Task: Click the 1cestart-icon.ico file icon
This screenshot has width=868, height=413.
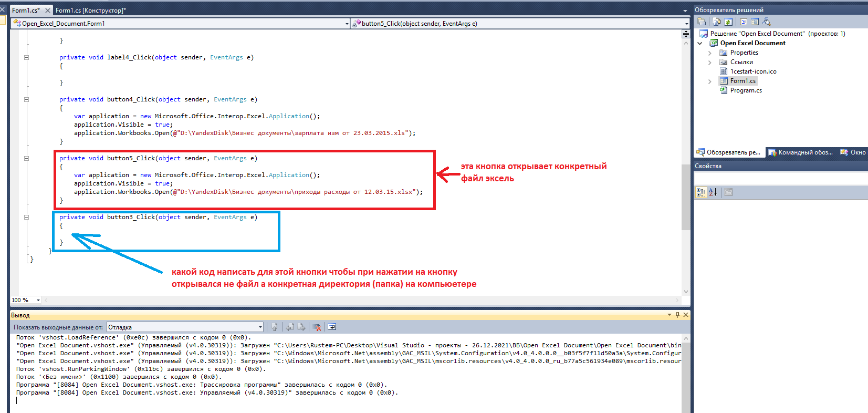Action: click(x=724, y=71)
